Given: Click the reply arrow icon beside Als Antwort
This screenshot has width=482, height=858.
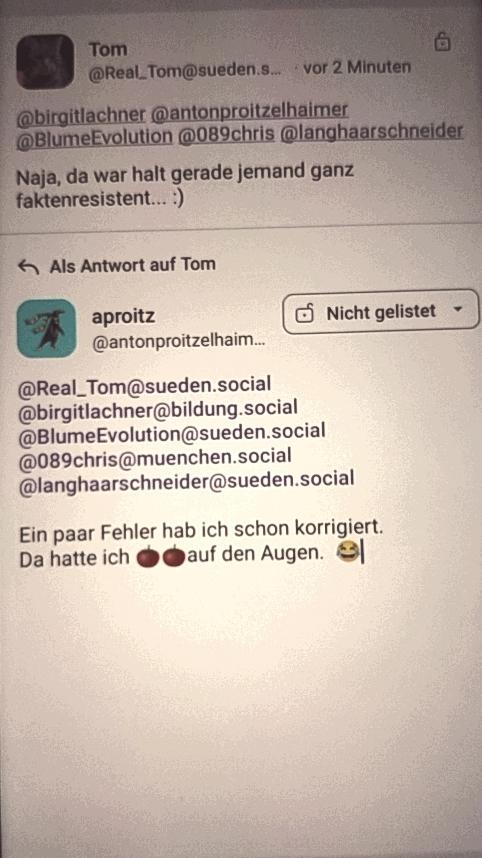Looking at the screenshot, I should point(28,266).
